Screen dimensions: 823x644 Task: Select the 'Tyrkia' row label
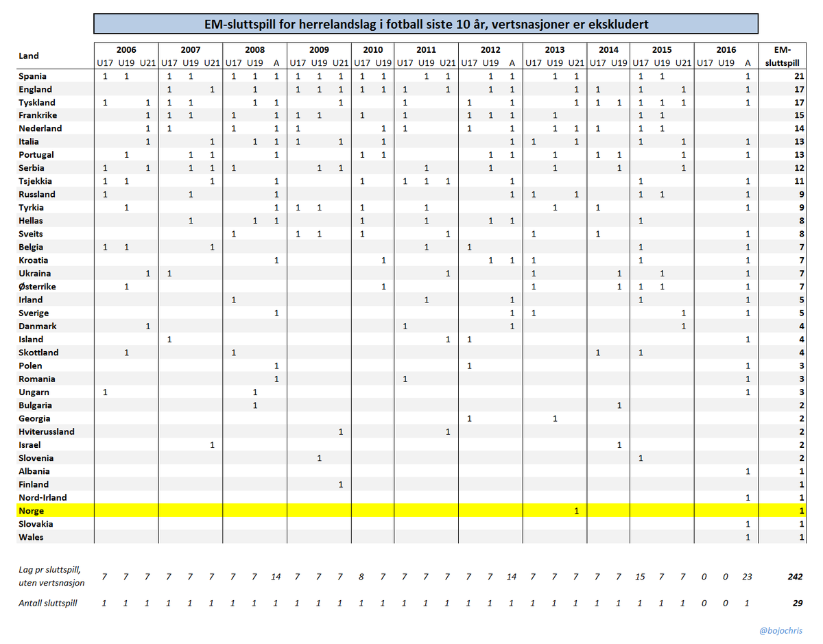[x=32, y=207]
